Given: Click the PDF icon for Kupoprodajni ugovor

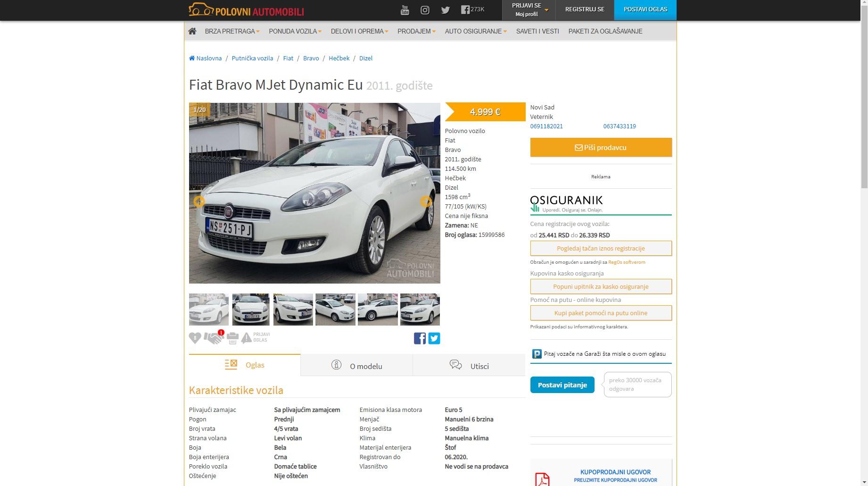Looking at the screenshot, I should (x=543, y=479).
